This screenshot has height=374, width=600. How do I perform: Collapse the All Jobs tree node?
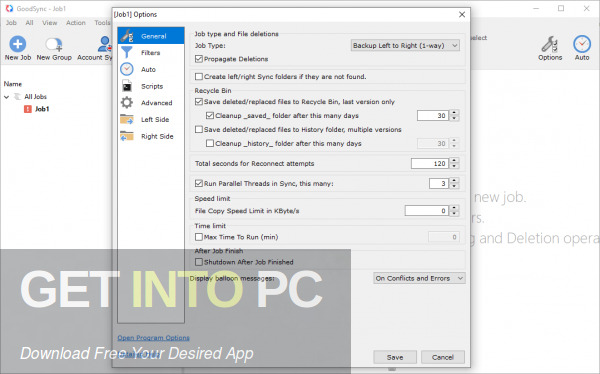click(x=7, y=97)
